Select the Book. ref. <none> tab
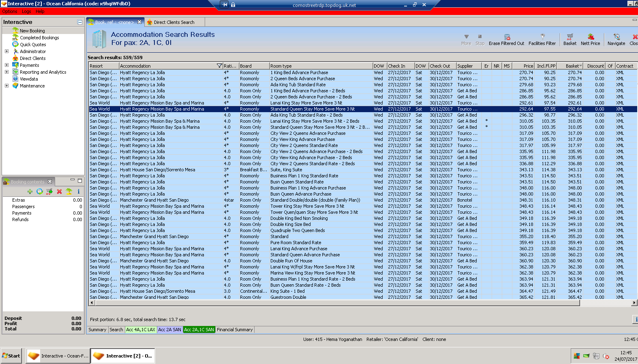The image size is (638, 364). pyautogui.click(x=115, y=22)
